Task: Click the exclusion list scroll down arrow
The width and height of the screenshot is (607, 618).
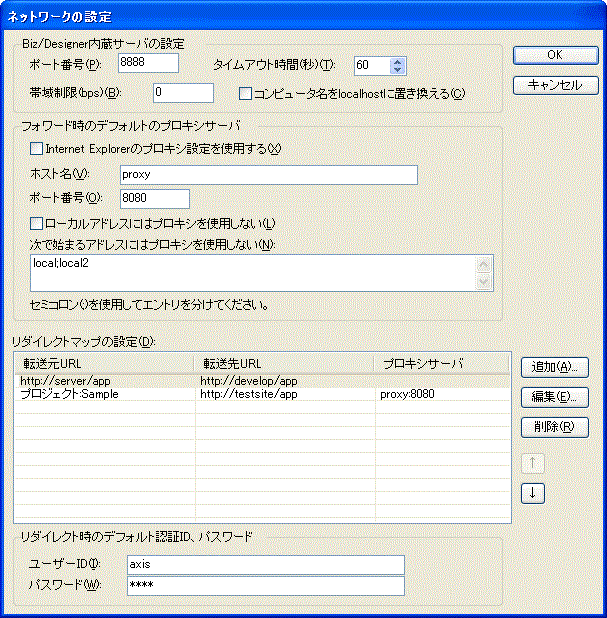Action: (x=484, y=281)
